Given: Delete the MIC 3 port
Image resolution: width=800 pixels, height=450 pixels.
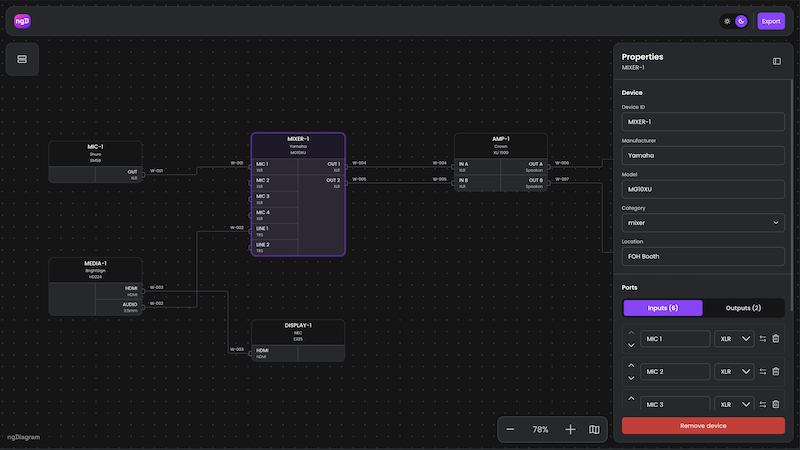Looking at the screenshot, I should coord(776,404).
